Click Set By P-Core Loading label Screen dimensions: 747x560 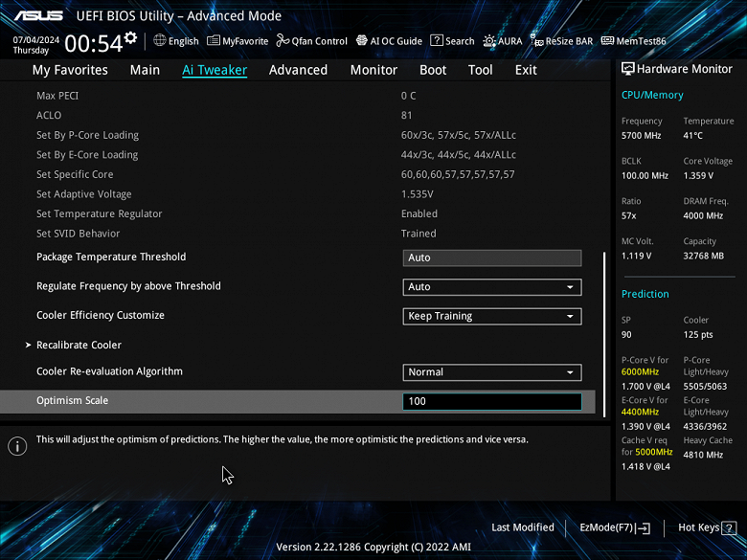click(88, 135)
